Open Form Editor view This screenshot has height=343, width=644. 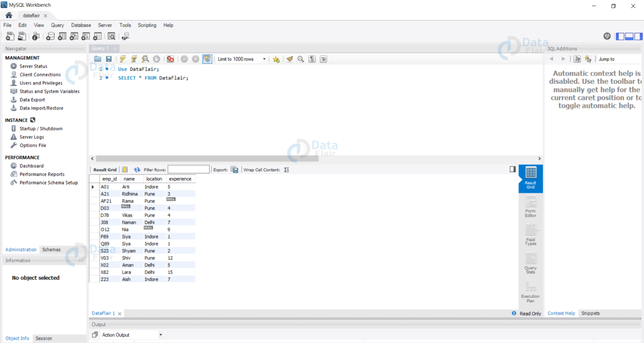[530, 207]
